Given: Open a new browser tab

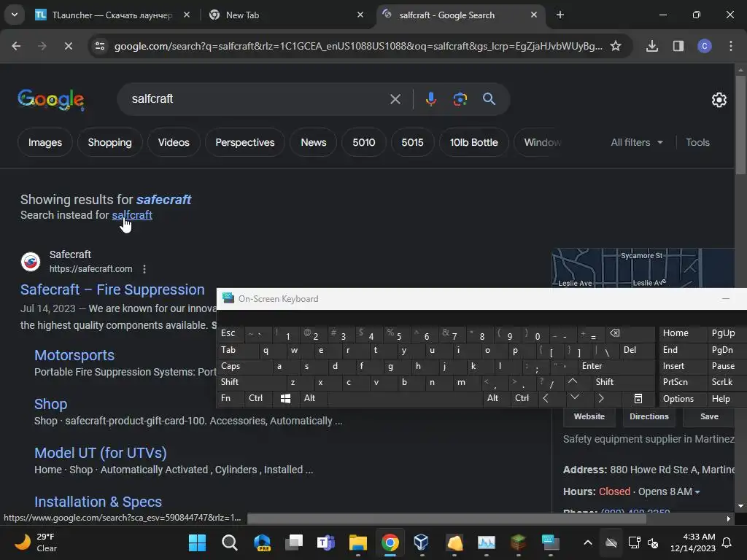Looking at the screenshot, I should pyautogui.click(x=560, y=15).
